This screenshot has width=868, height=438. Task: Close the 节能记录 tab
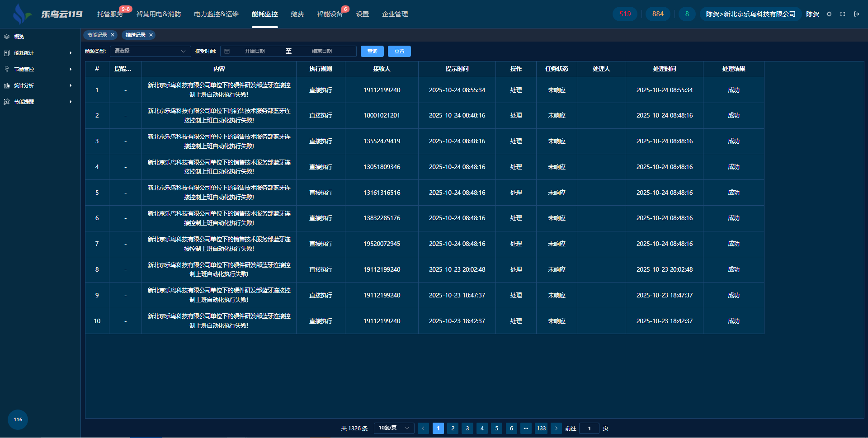(113, 35)
